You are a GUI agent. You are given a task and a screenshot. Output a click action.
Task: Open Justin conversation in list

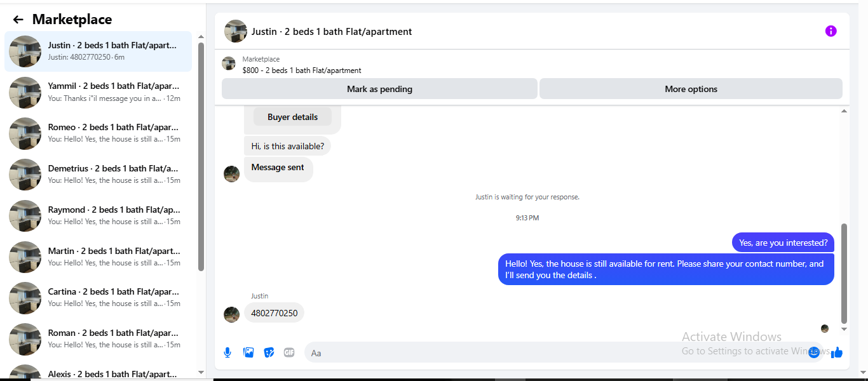pyautogui.click(x=98, y=51)
